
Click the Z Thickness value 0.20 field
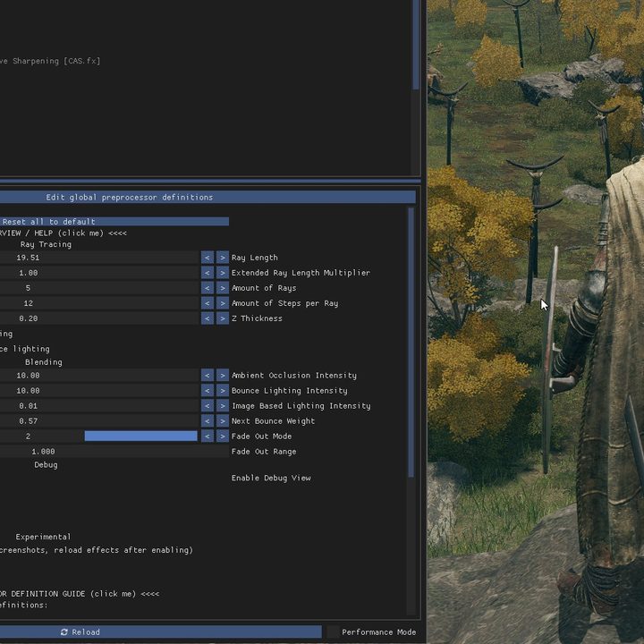pos(99,318)
